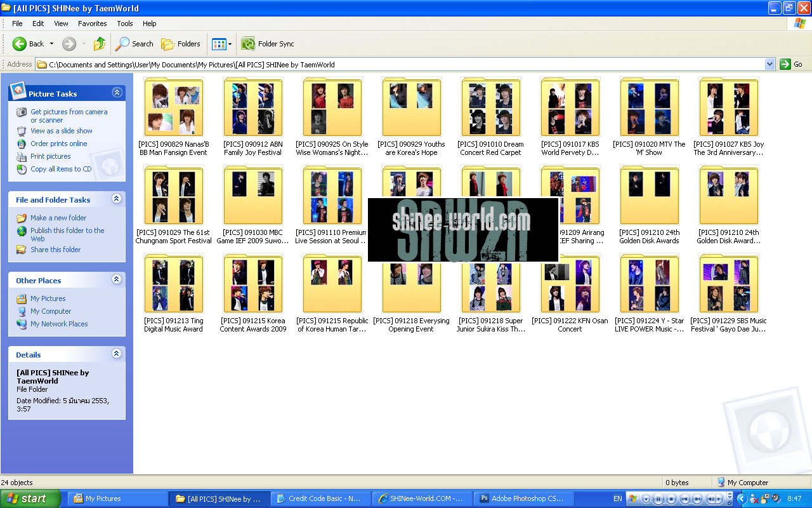Image resolution: width=812 pixels, height=508 pixels.
Task: Select the 090929 Youths are Korea's Hope folder
Action: [411, 117]
